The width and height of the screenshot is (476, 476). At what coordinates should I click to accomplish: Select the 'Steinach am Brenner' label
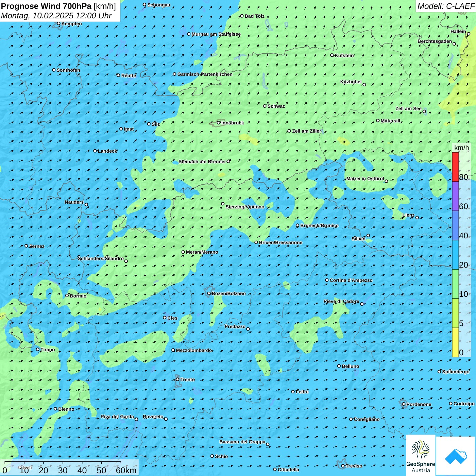pyautogui.click(x=202, y=161)
